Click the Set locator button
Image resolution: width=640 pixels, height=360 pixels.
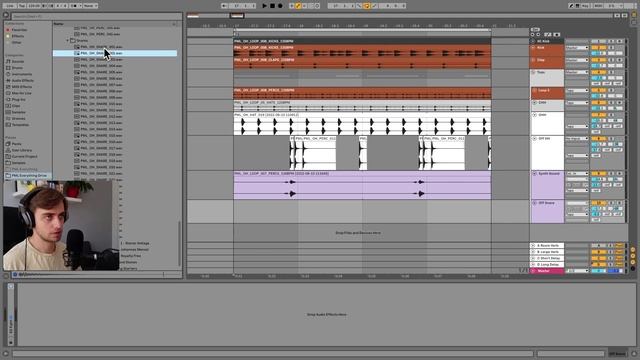pos(536,30)
